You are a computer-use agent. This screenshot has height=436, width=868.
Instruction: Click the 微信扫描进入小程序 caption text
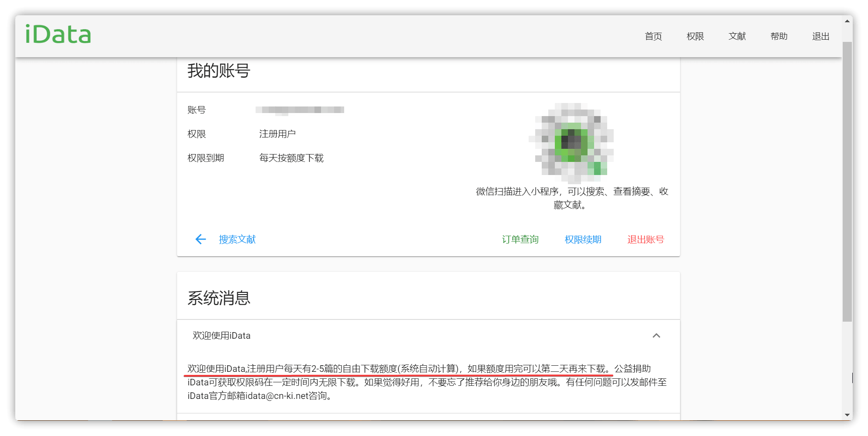[x=572, y=198]
